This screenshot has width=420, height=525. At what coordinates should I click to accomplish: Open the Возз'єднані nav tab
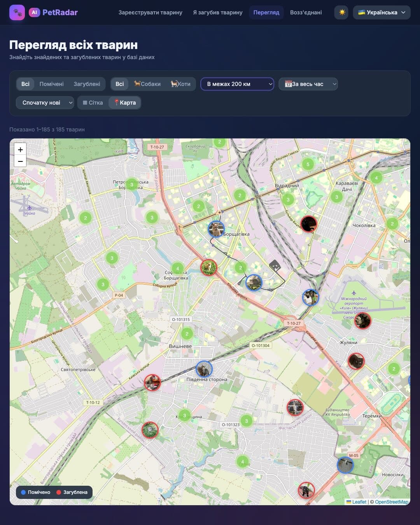point(306,12)
